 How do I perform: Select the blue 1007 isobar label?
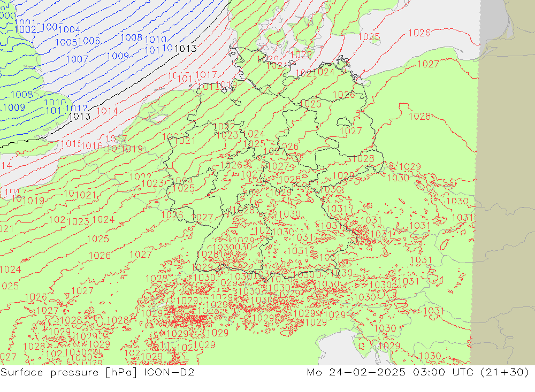[77, 59]
